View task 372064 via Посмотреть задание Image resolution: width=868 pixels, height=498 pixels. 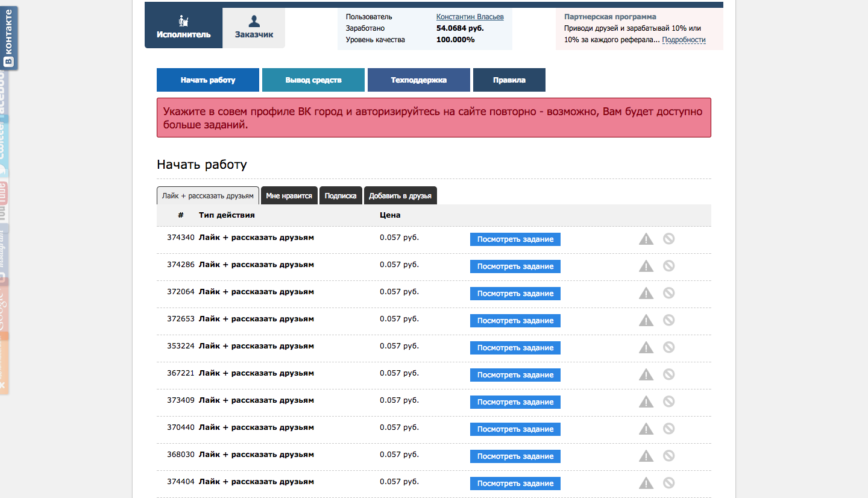(515, 294)
